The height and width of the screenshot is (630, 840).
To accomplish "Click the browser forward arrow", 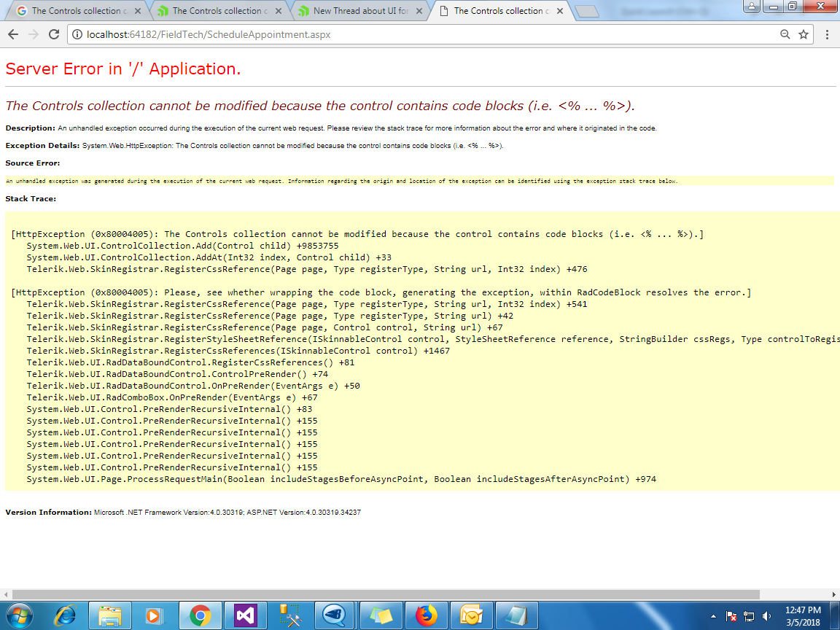I will 34,34.
